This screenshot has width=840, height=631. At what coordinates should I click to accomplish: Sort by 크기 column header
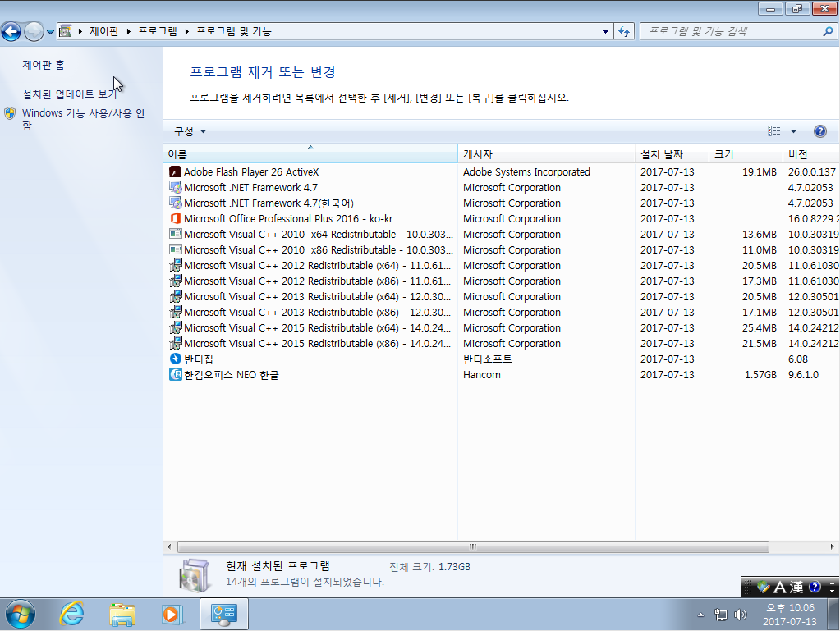coord(746,154)
